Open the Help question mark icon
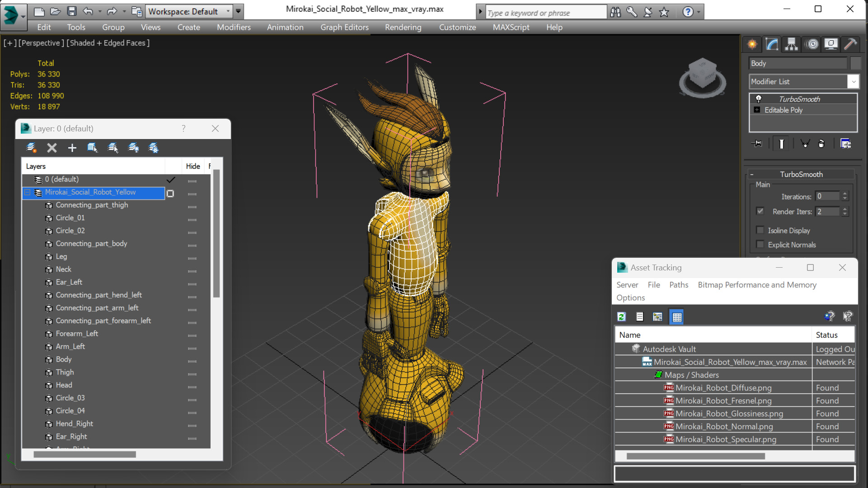Viewport: 868px width, 488px height. click(688, 12)
